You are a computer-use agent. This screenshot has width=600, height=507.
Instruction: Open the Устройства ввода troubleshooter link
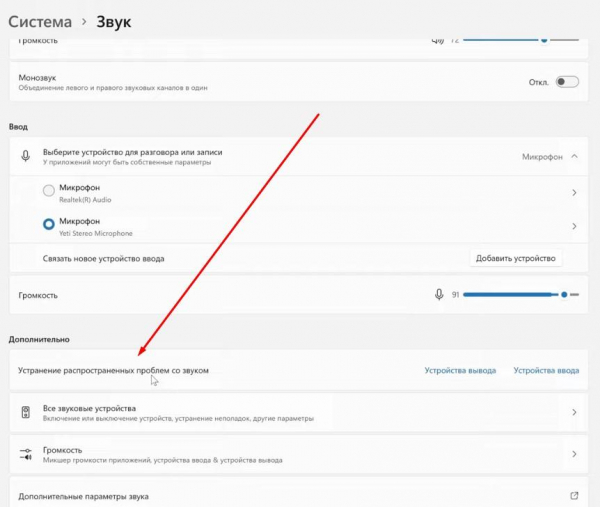click(546, 370)
